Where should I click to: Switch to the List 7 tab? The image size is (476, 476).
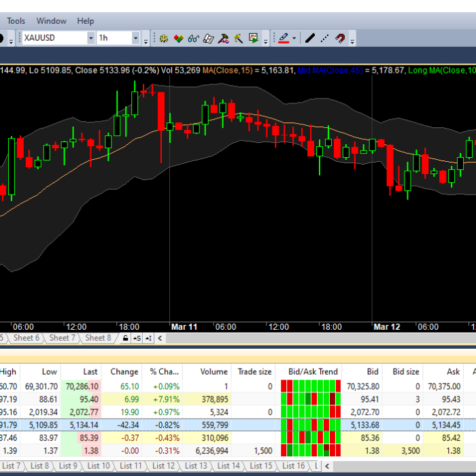(x=12, y=466)
